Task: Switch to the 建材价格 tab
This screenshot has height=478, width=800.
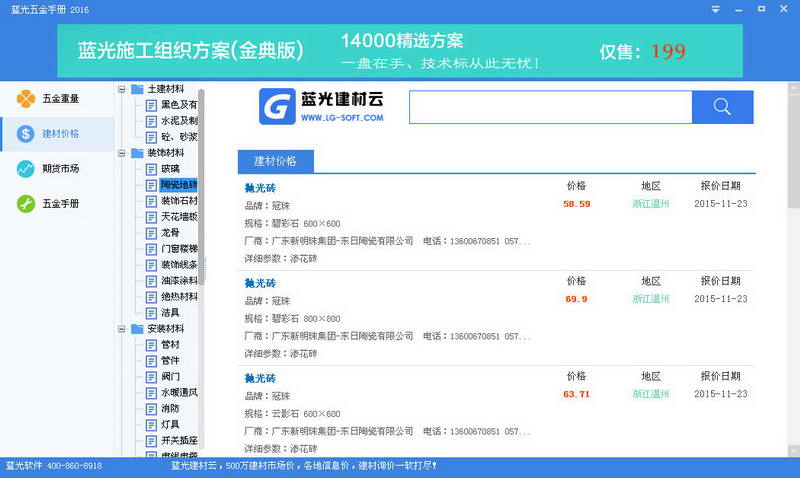Action: click(275, 161)
